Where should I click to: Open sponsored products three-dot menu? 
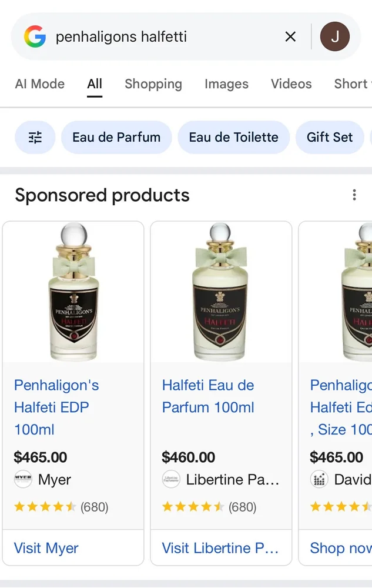(x=354, y=195)
